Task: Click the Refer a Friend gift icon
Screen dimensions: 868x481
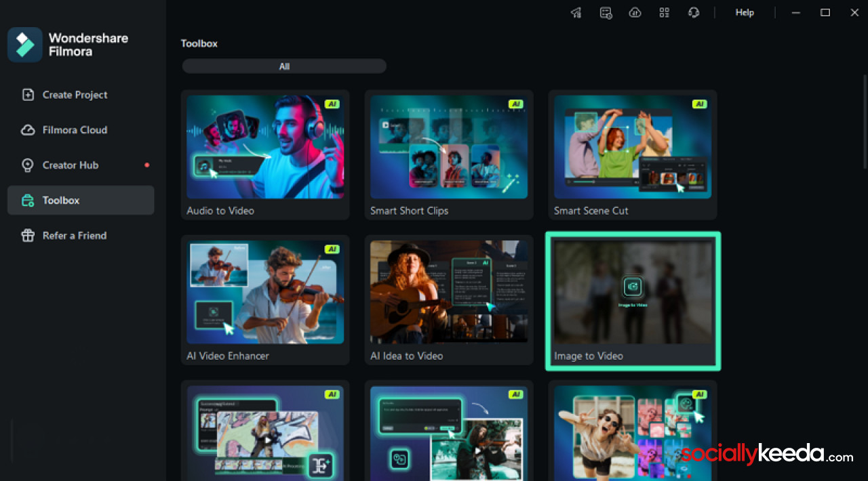Action: click(x=28, y=236)
